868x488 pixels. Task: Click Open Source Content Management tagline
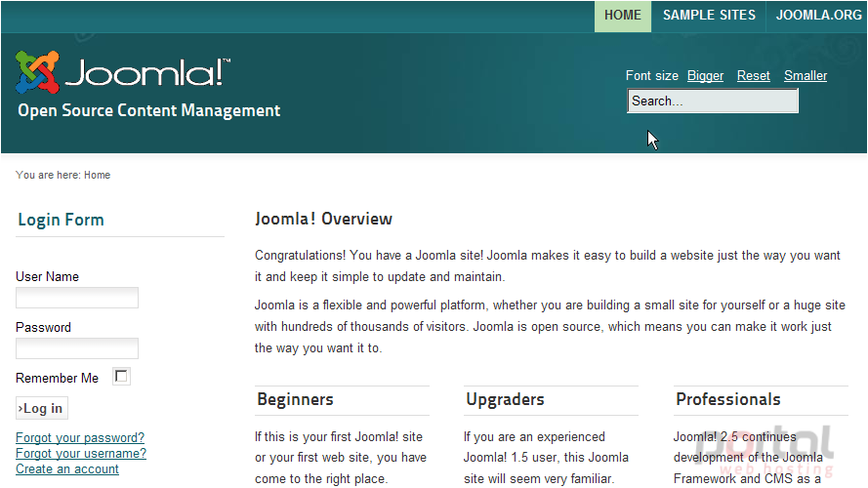[x=149, y=110]
